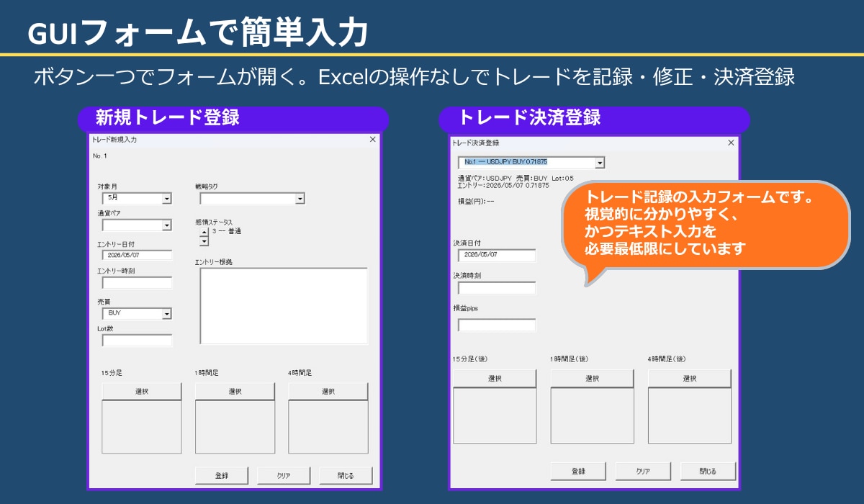Click the 'GUIフォームで簡単入力' slide title
Screen dimensions: 864x504
point(198,32)
